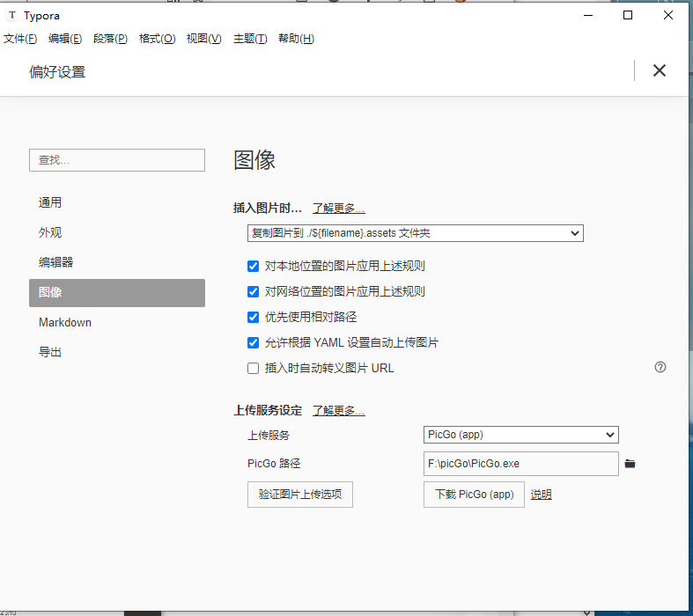Select 编辑器 in preferences sidebar
Screen dimensions: 693x616
(x=117, y=263)
